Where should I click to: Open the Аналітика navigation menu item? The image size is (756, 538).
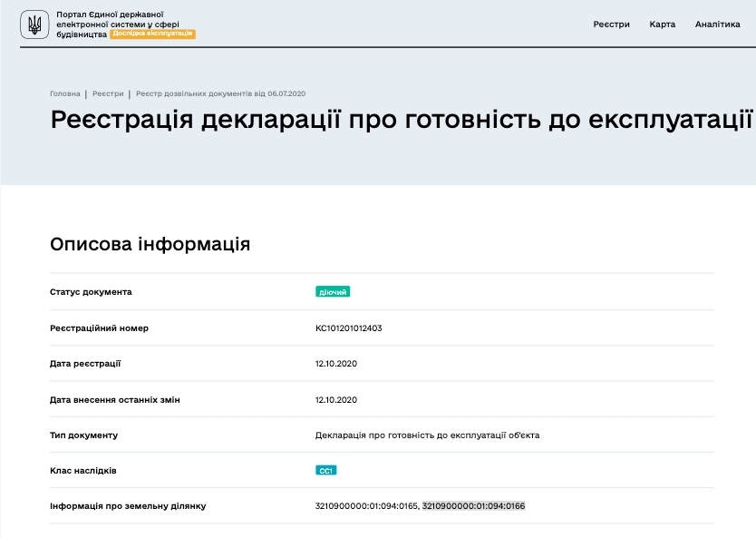click(717, 24)
